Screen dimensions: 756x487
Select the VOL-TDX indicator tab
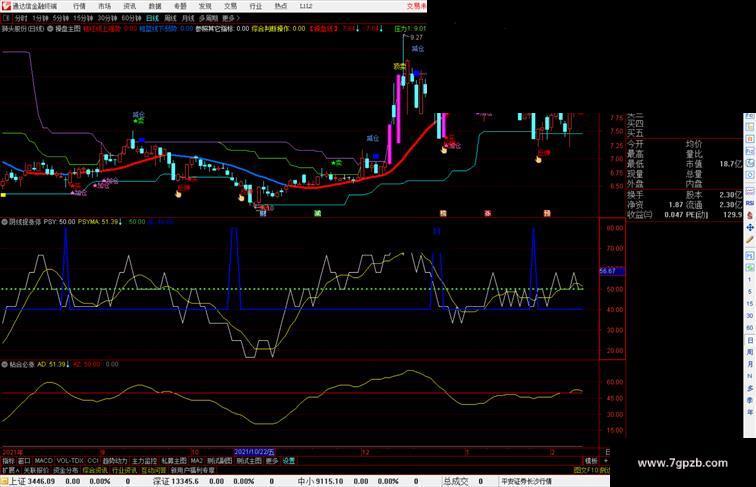70,461
